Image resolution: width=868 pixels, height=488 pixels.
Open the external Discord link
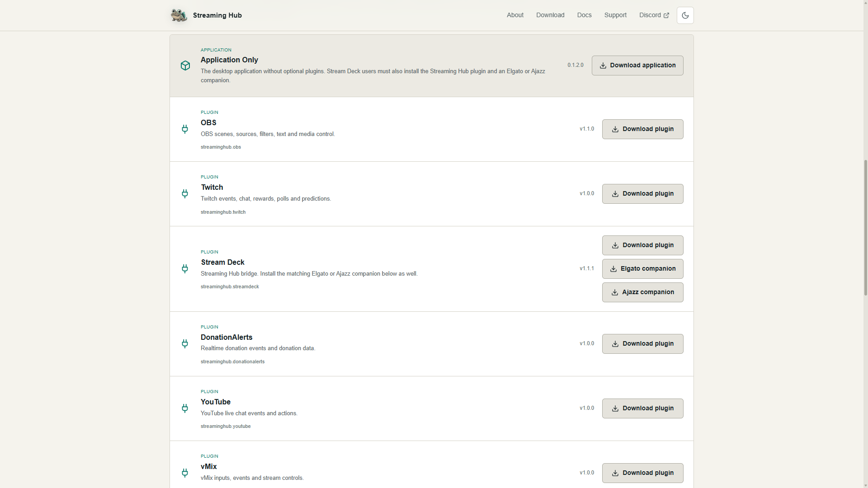pos(654,15)
